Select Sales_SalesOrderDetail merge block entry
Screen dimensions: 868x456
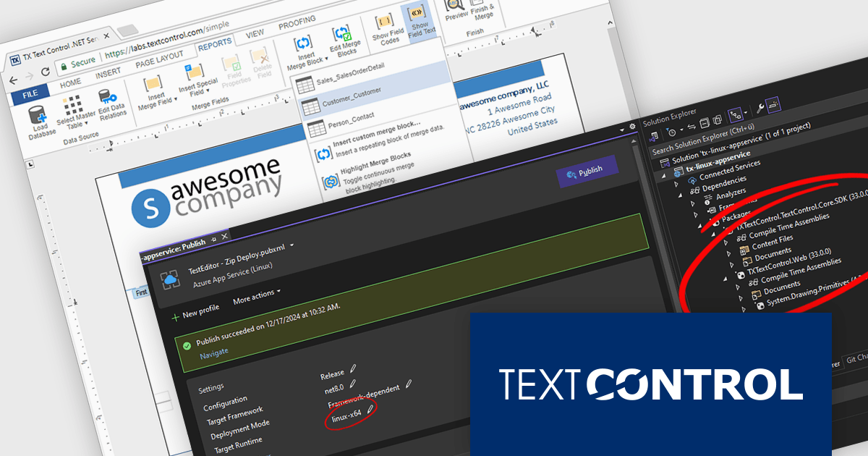click(x=349, y=75)
